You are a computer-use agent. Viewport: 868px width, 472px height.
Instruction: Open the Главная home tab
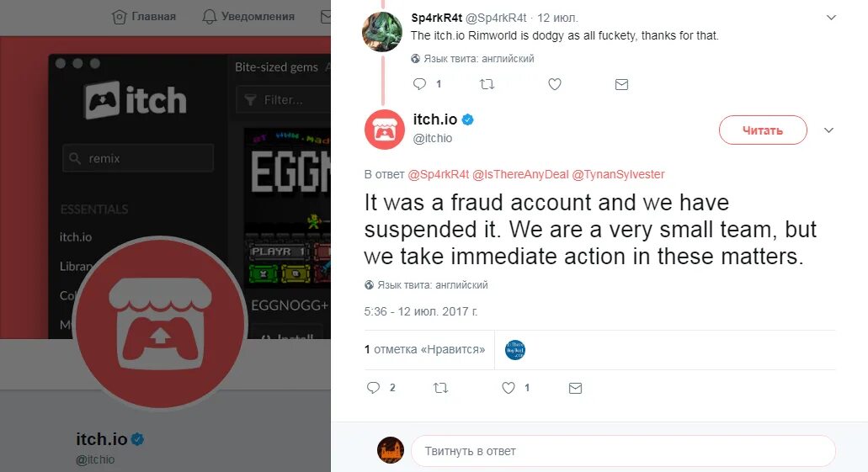click(143, 17)
